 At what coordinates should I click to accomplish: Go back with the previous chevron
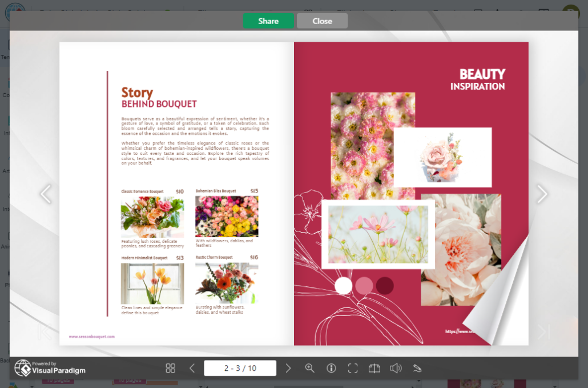[x=192, y=368]
